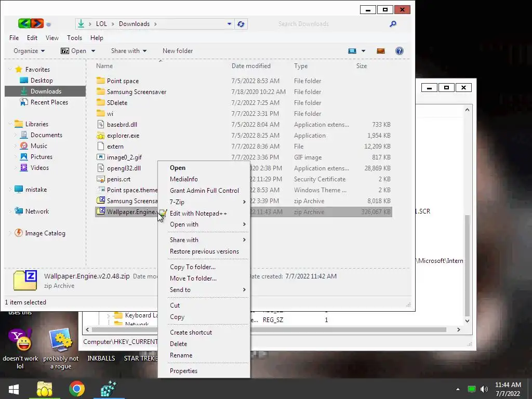This screenshot has height=399, width=532.
Task: Choose Rename from the context menu
Action: click(x=181, y=355)
